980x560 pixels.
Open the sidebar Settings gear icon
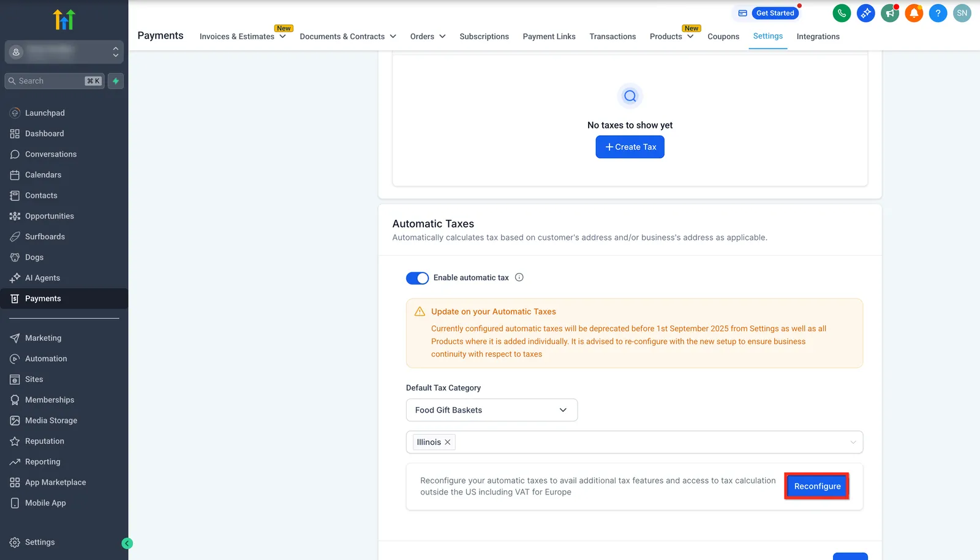point(15,542)
